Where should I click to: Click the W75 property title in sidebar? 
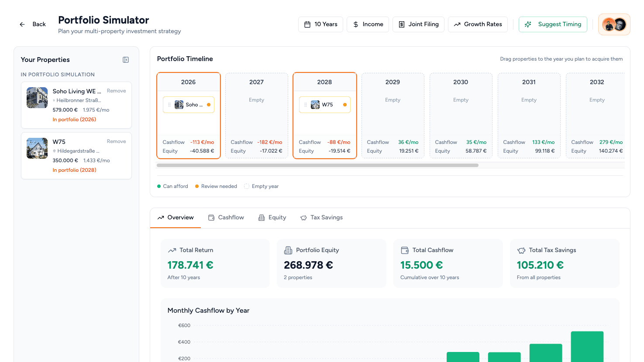[59, 142]
